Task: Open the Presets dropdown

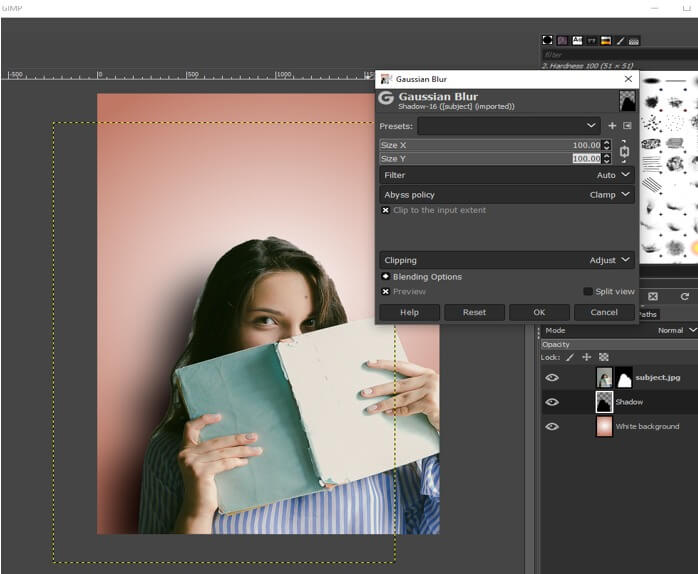Action: [x=509, y=126]
